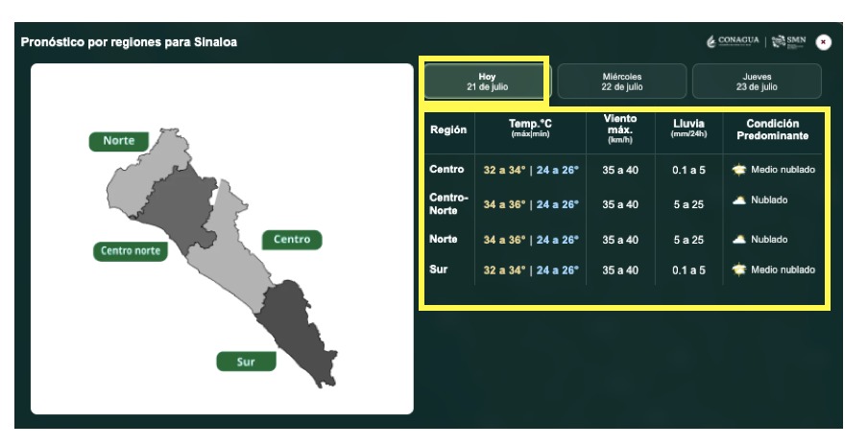Click Norte min temperature 24 a 26°
This screenshot has width=868, height=446.
tap(558, 240)
